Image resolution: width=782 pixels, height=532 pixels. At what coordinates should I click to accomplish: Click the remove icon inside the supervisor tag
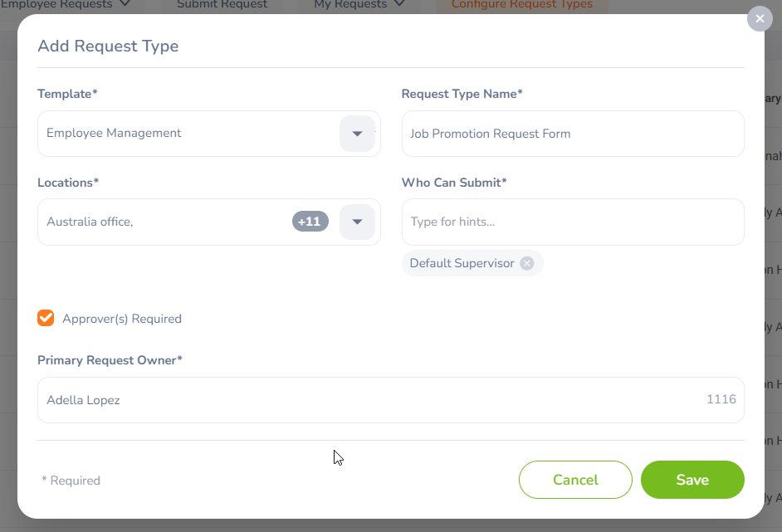click(x=526, y=262)
